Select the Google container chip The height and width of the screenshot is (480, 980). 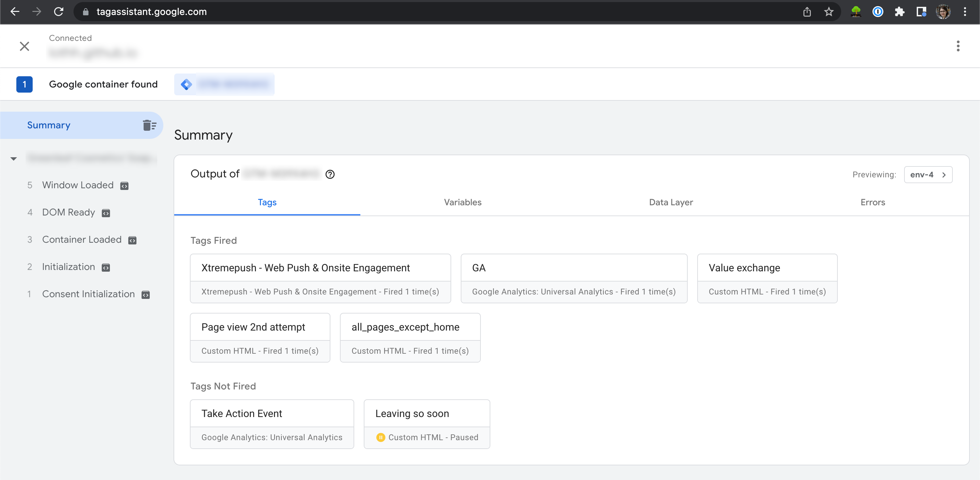pyautogui.click(x=224, y=84)
